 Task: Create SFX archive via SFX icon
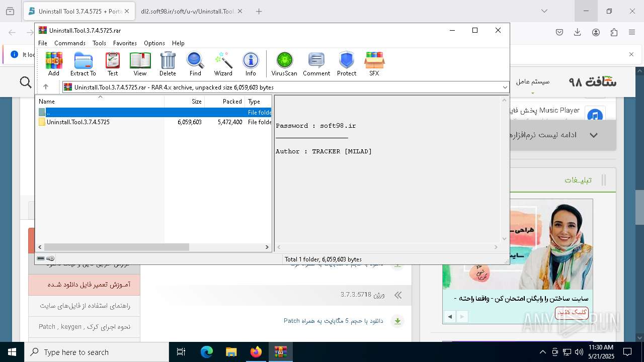tap(374, 64)
